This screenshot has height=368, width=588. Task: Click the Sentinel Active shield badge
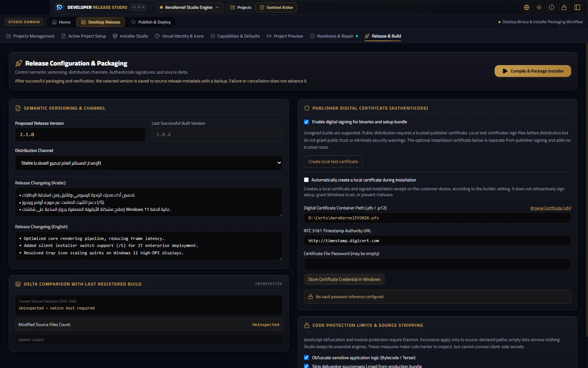click(x=276, y=7)
